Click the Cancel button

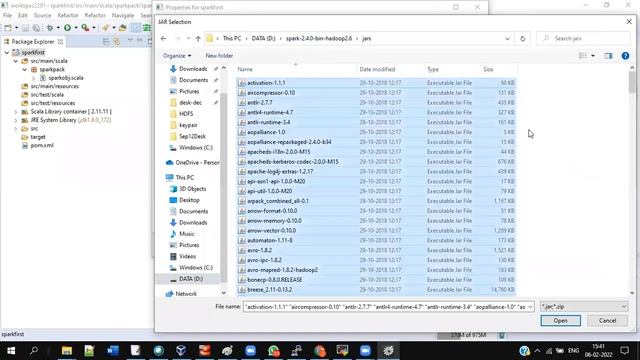point(607,321)
